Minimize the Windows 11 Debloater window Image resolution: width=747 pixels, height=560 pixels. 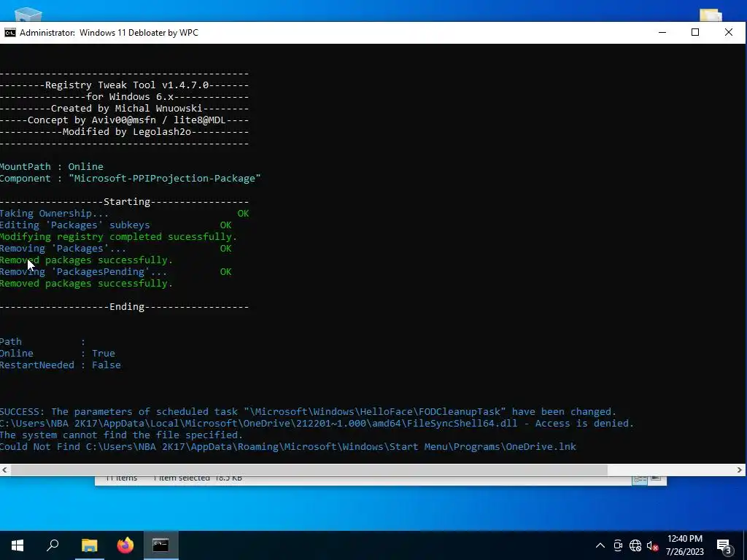[662, 32]
